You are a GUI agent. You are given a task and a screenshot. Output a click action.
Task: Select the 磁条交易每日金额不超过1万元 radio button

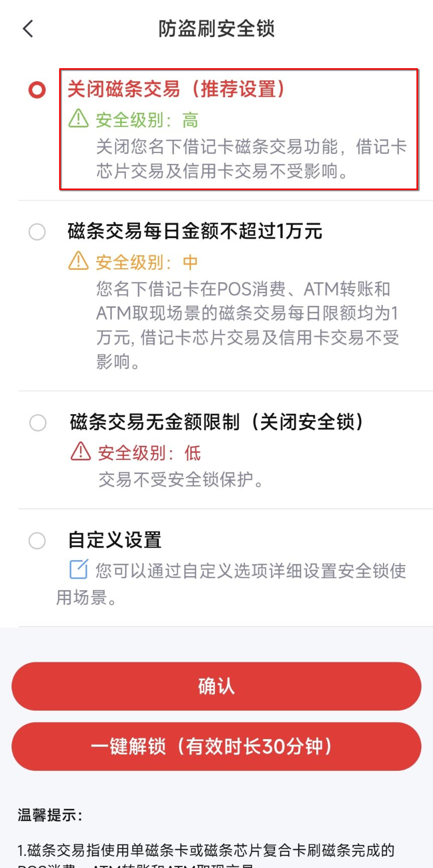click(37, 232)
